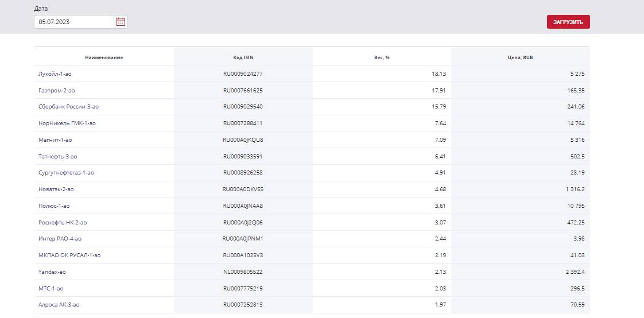
Task: Select Сбербанк России-3-ао in the table
Action: 68,107
